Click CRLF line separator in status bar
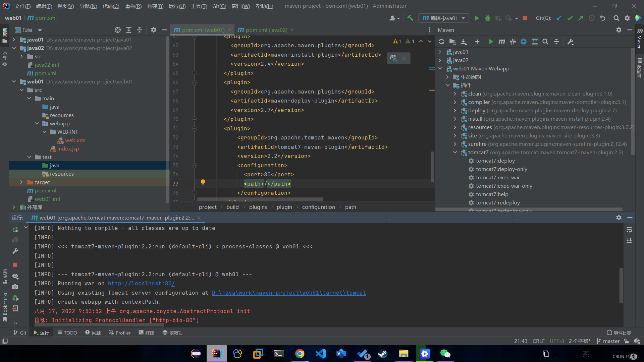This screenshot has height=362, width=644. [x=538, y=341]
